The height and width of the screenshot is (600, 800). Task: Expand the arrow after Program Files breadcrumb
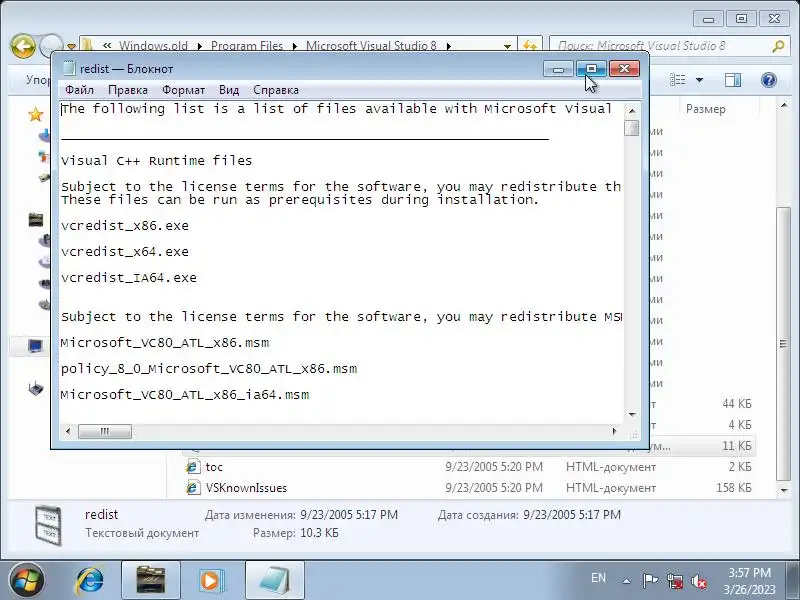coord(294,46)
